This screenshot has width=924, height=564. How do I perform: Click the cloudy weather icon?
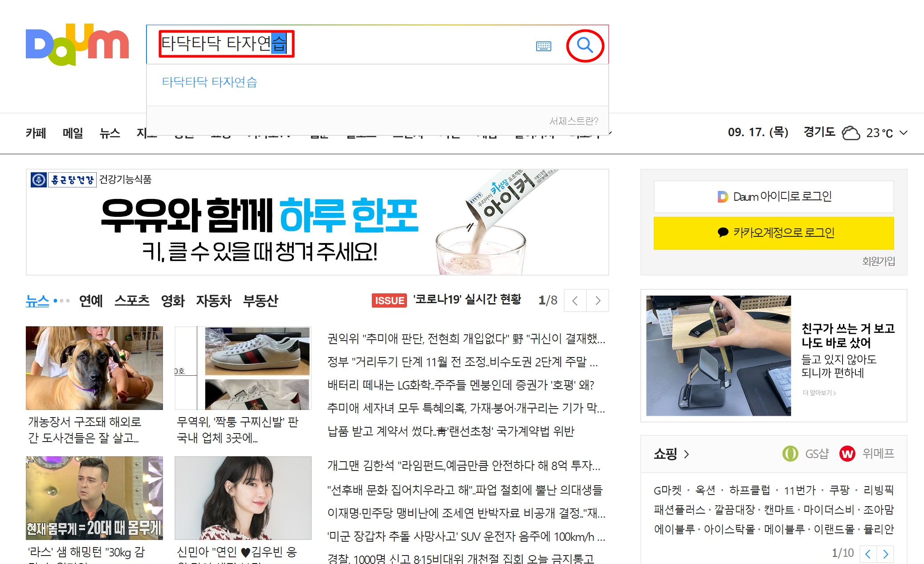tap(851, 133)
